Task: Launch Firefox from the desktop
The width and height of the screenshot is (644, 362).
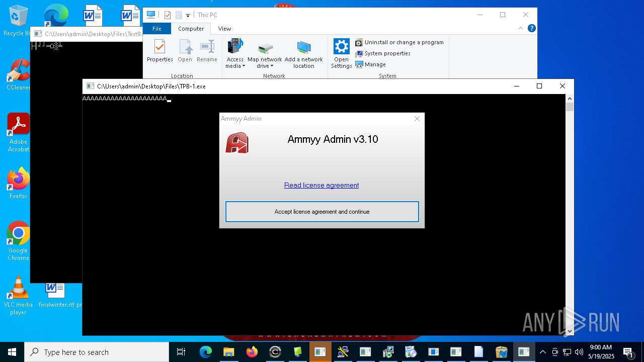Action: (x=18, y=184)
